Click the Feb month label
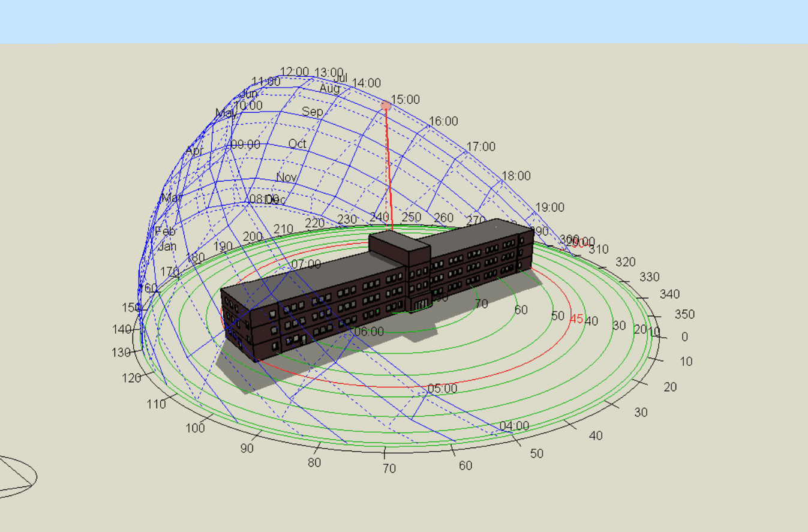Image resolution: width=808 pixels, height=532 pixels. (x=165, y=232)
